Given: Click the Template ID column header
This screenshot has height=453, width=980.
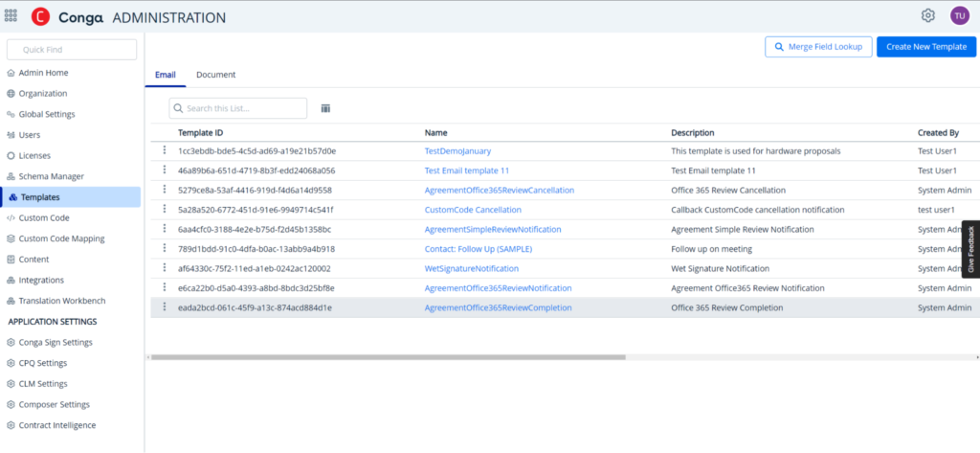Looking at the screenshot, I should pyautogui.click(x=201, y=133).
